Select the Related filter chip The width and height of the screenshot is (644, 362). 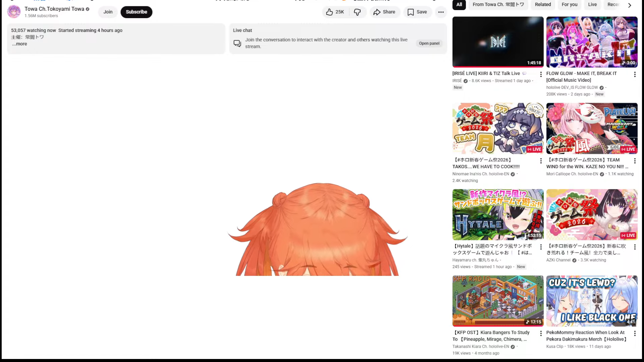(543, 5)
